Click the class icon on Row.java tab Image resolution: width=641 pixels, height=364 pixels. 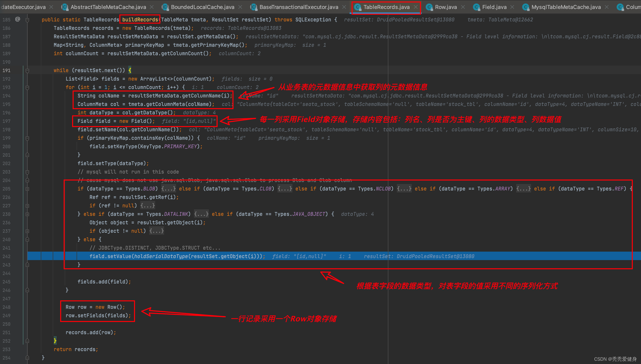tap(429, 7)
